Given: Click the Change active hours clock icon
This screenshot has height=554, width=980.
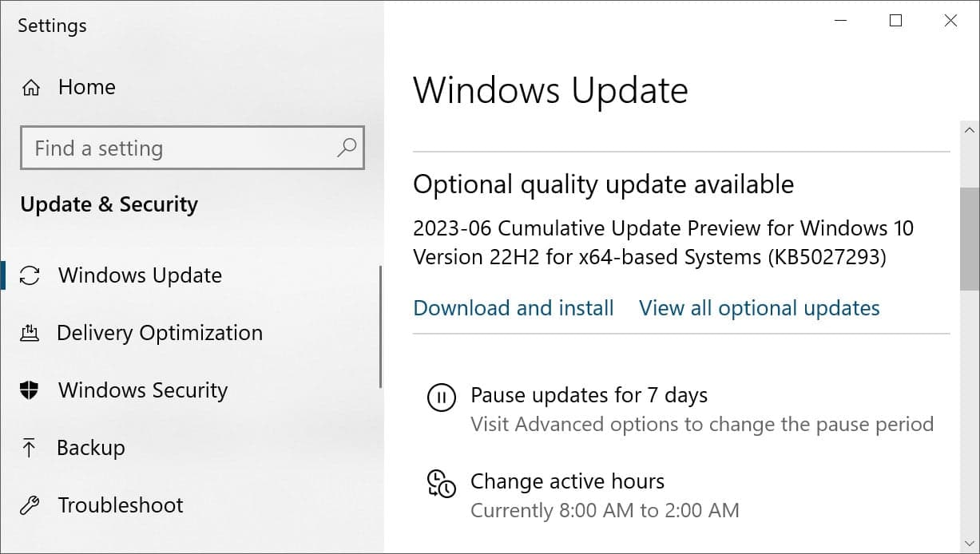Looking at the screenshot, I should click(441, 485).
